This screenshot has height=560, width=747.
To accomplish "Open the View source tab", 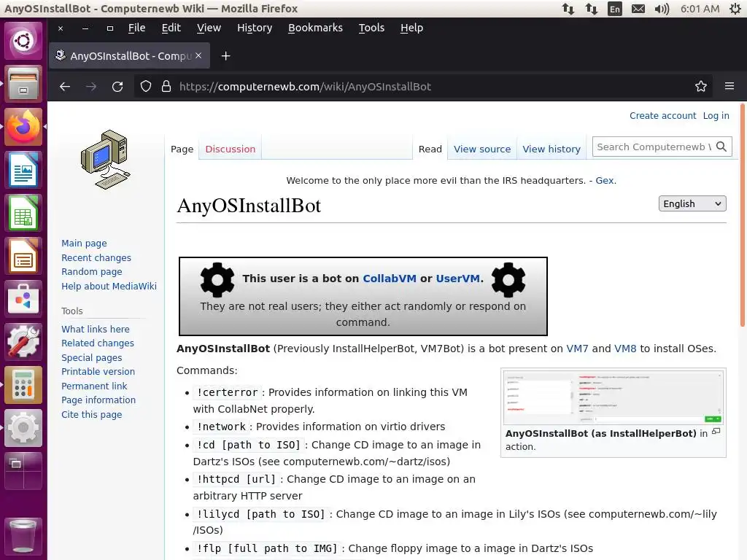I will tap(482, 149).
